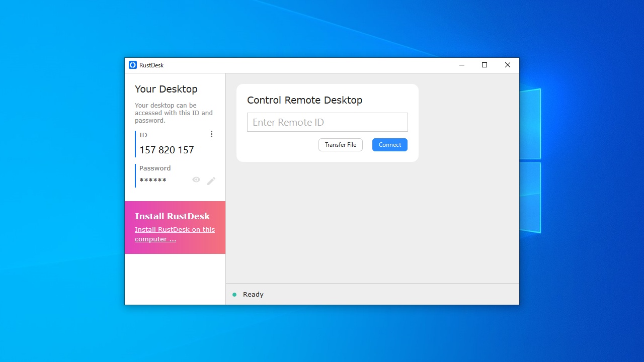Click the blue Connect button

(390, 145)
